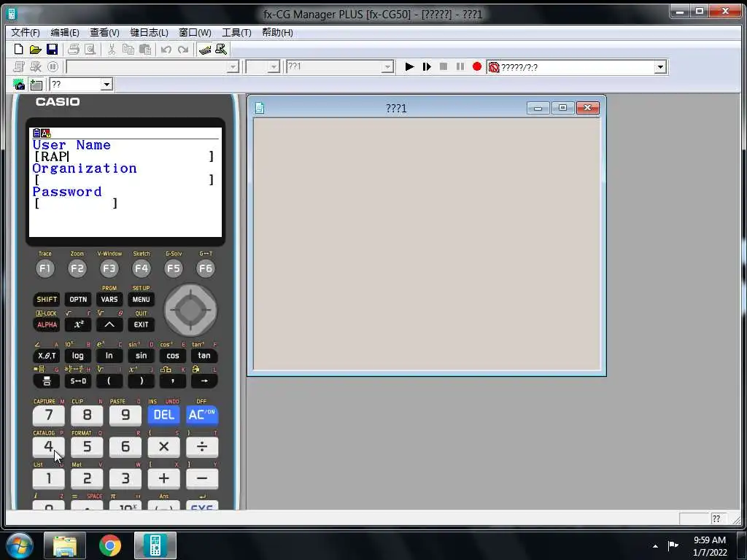The height and width of the screenshot is (560, 747).
Task: Click the scissors cut icon
Action: click(x=112, y=50)
